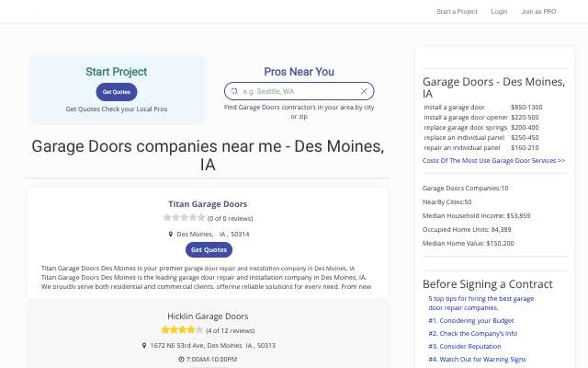The width and height of the screenshot is (588, 368).
Task: Click Titan Garage Doors description paragraph
Action: 206,278
